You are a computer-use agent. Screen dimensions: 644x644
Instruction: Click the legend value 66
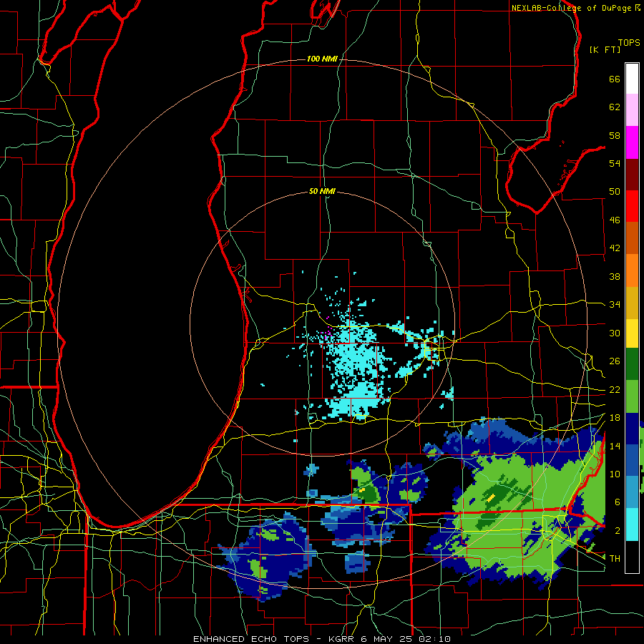(615, 79)
